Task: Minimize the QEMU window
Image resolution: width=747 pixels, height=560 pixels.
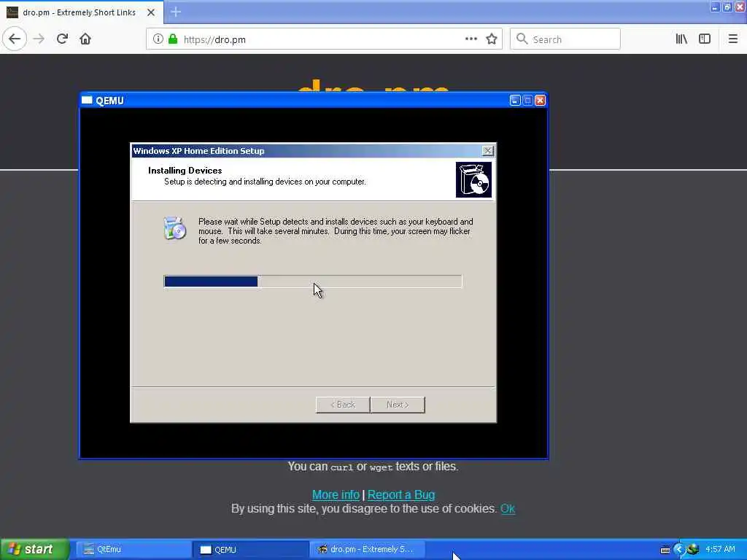Action: pos(515,101)
